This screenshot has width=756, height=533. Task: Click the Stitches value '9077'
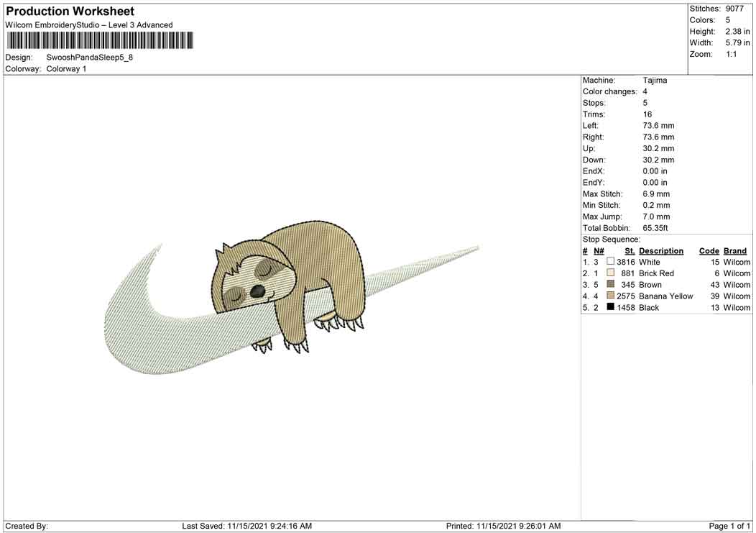pos(734,9)
